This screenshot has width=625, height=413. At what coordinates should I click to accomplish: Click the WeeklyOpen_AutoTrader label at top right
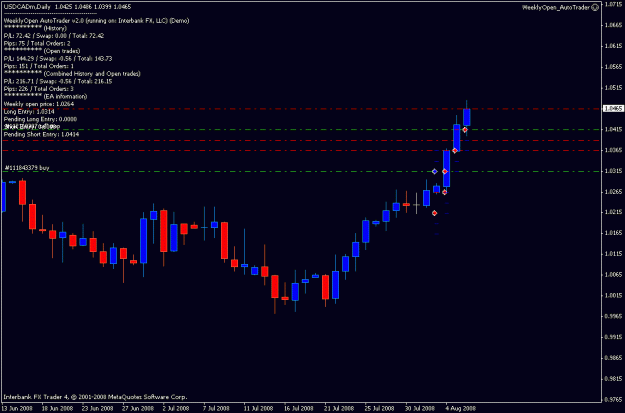[556, 7]
